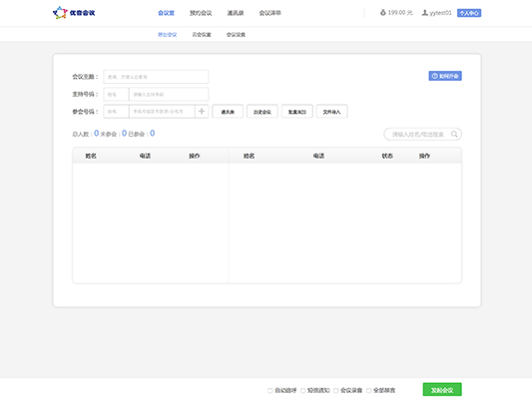Open the blue 个人中心 badge
The image size is (532, 398).
pyautogui.click(x=469, y=13)
